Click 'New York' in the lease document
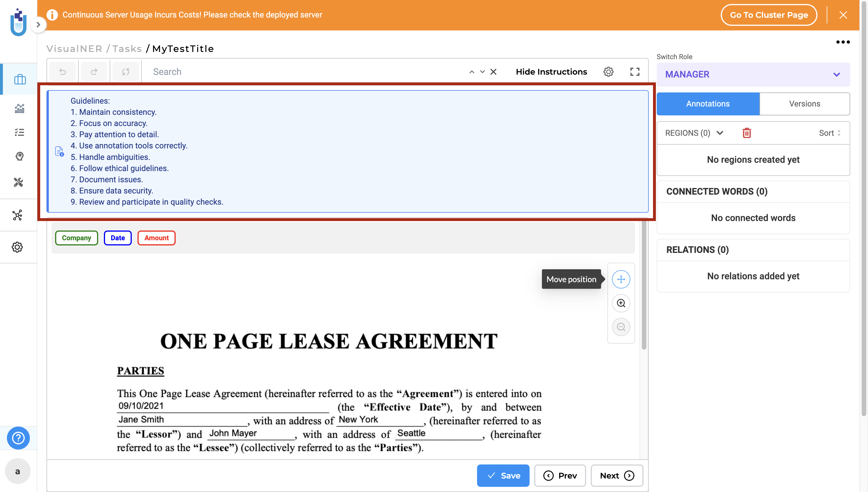This screenshot has width=868, height=492. 358,419
